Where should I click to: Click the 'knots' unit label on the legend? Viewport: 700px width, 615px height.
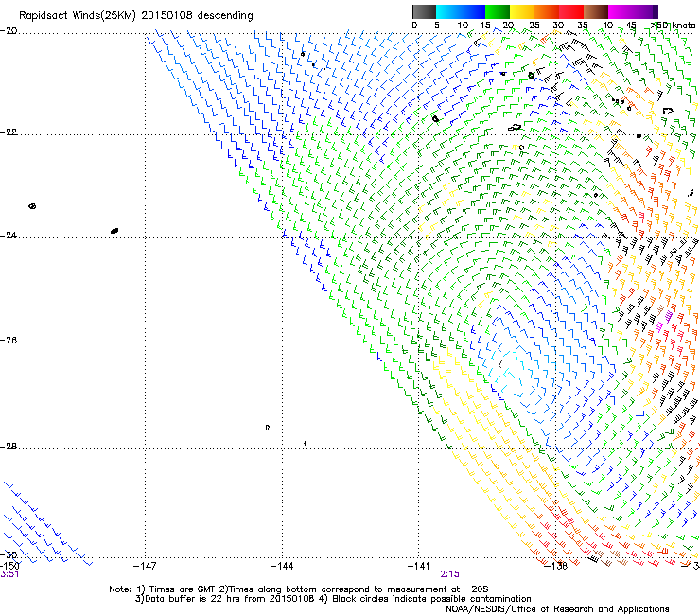point(683,26)
